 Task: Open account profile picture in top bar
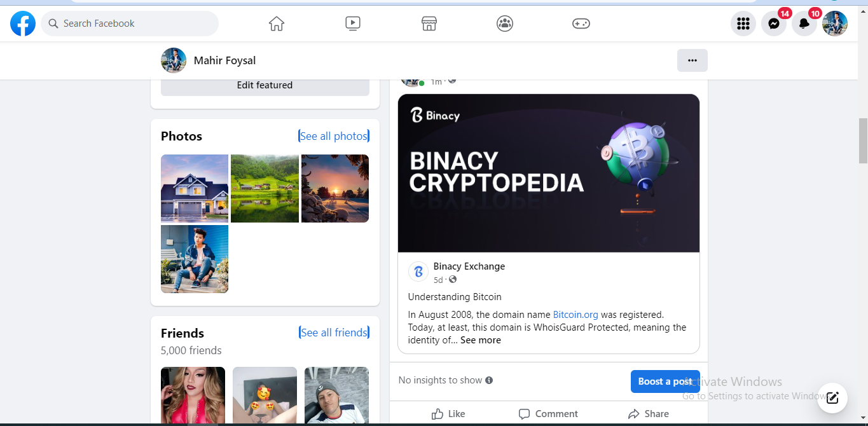[835, 24]
